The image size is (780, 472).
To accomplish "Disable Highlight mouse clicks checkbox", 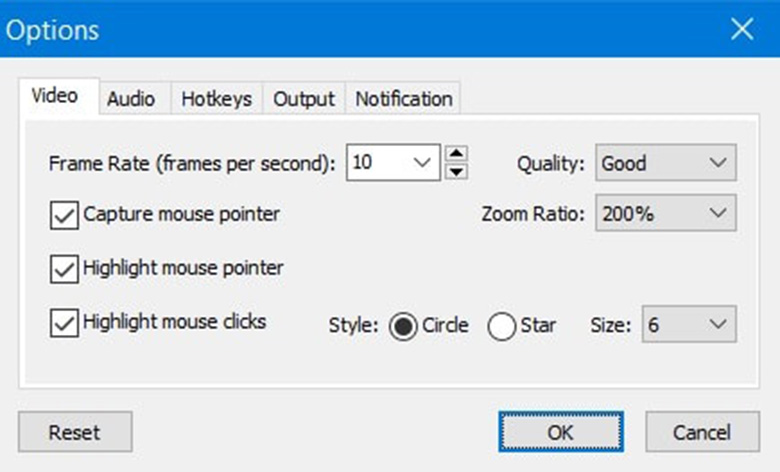I will (x=64, y=323).
